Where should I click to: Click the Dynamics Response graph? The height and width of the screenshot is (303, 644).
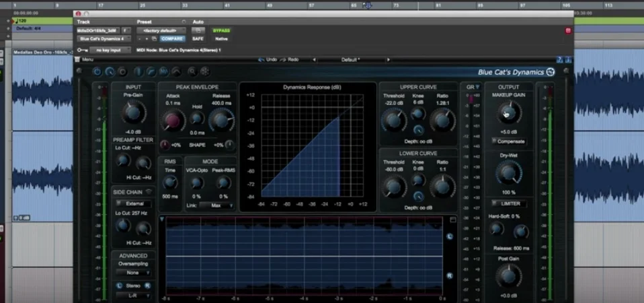click(312, 145)
